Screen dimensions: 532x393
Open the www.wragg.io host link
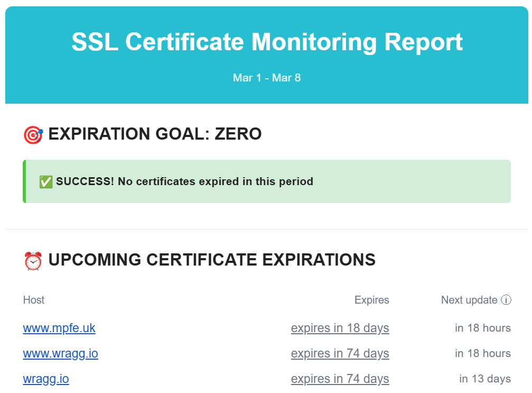coord(60,353)
